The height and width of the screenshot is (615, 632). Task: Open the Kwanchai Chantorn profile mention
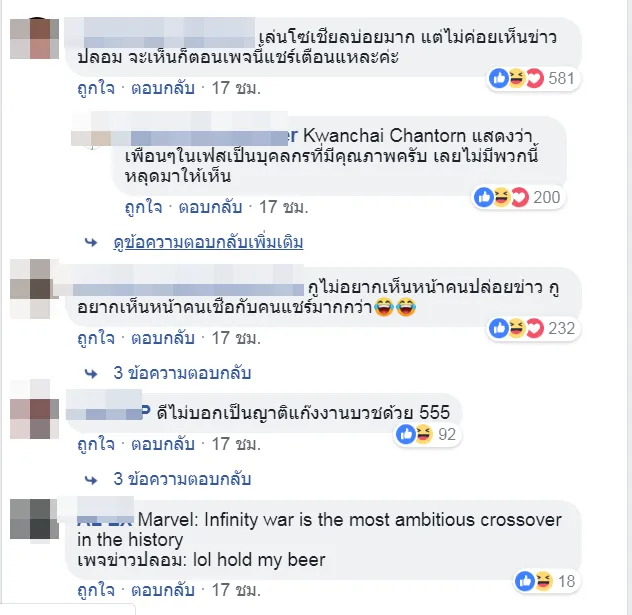click(x=385, y=136)
